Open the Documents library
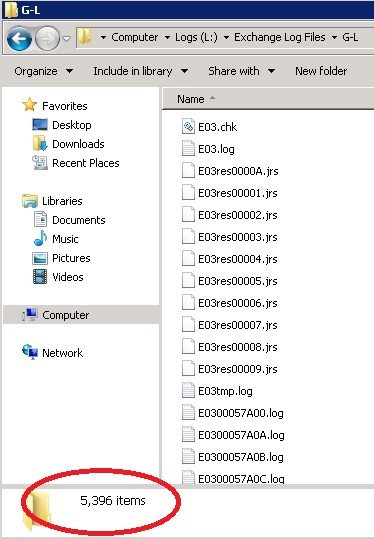 tap(79, 220)
